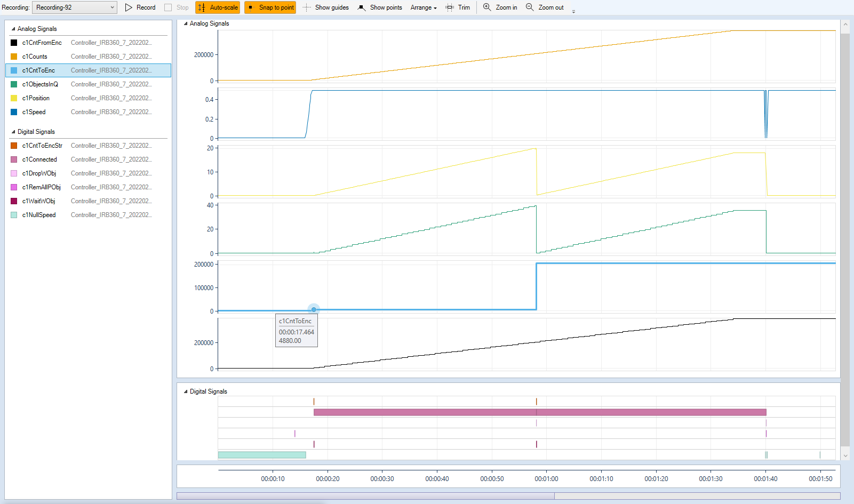Collapse Analog Signals list in left panel

13,29
